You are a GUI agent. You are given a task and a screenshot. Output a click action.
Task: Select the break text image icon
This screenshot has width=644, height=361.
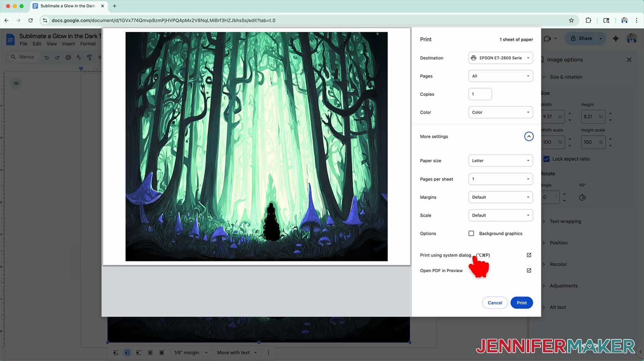[139, 353]
